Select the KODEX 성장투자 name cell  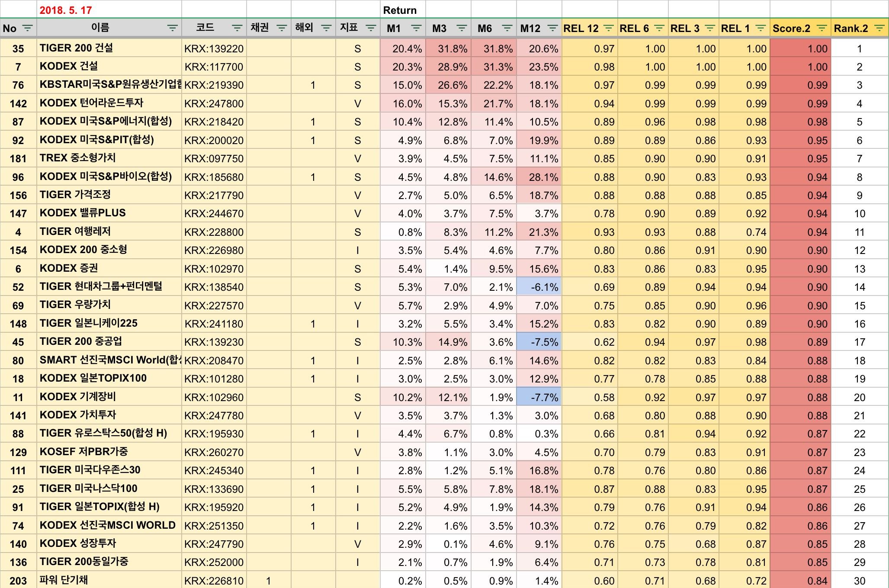point(109,544)
